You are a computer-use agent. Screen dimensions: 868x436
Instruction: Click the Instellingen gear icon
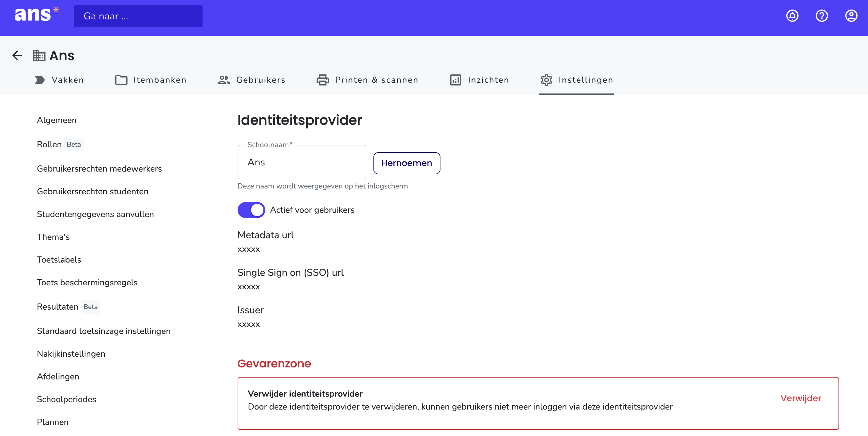pos(546,80)
